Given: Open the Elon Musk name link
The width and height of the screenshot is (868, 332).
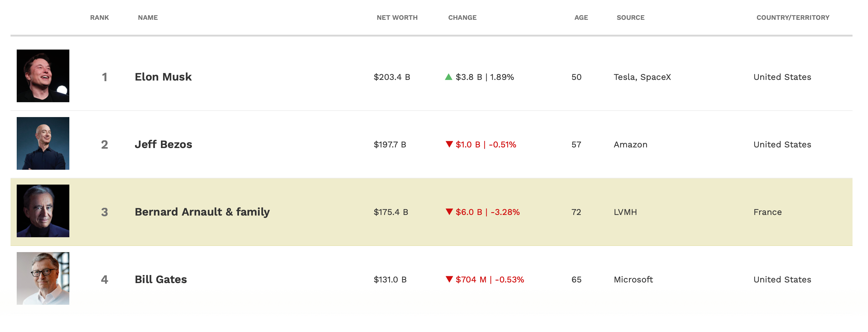Looking at the screenshot, I should [163, 77].
